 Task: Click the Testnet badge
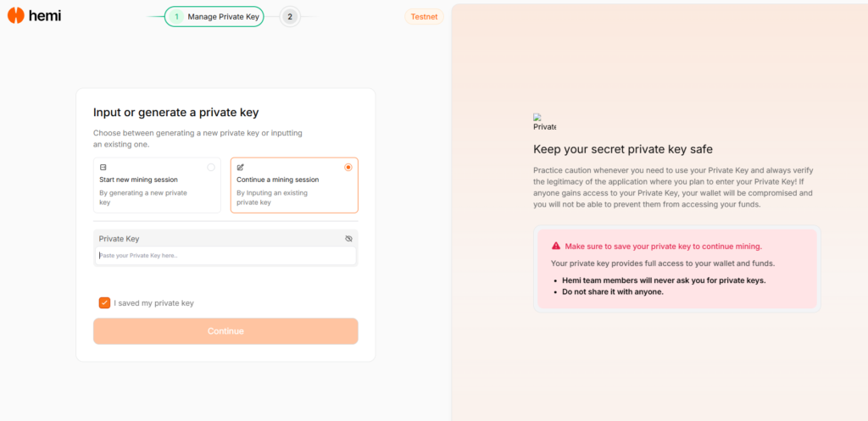pyautogui.click(x=424, y=17)
